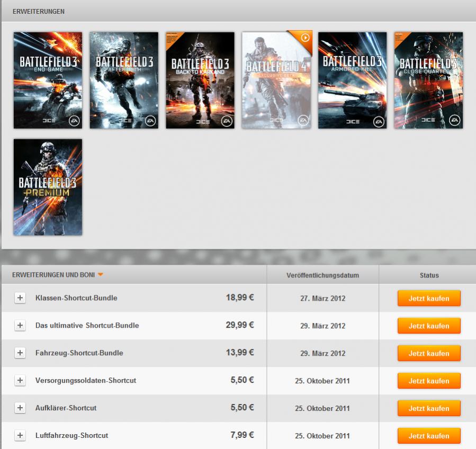Click the 18,99 € price
Screen dimensions: 476x449
pos(240,298)
